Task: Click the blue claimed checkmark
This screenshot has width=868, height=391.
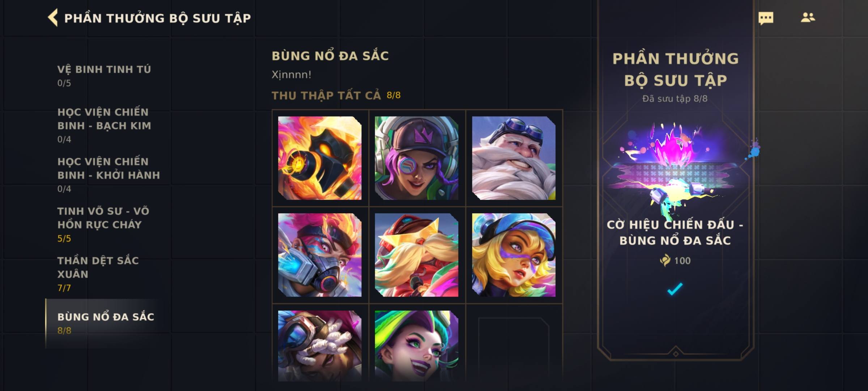Action: point(675,289)
